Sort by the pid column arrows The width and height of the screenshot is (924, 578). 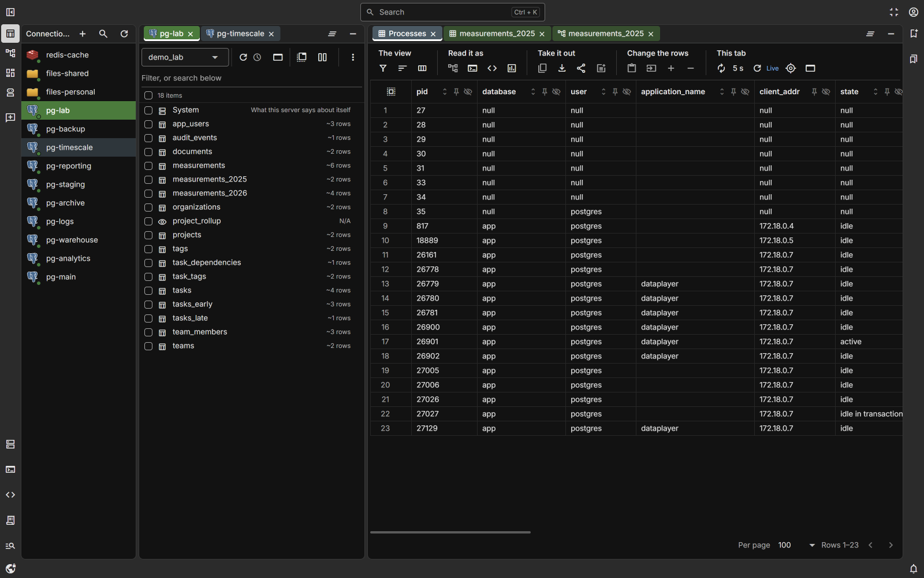tap(445, 92)
